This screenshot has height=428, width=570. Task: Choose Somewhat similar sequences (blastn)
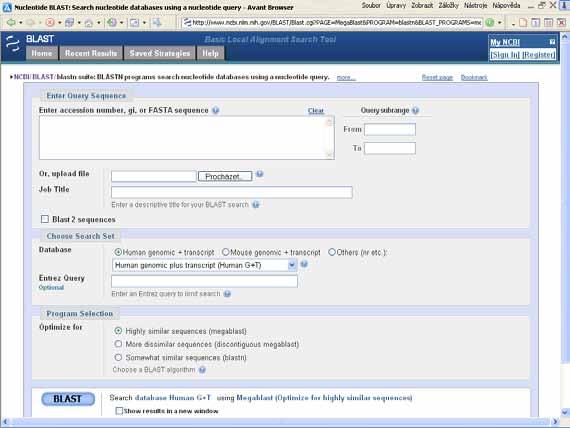118,357
